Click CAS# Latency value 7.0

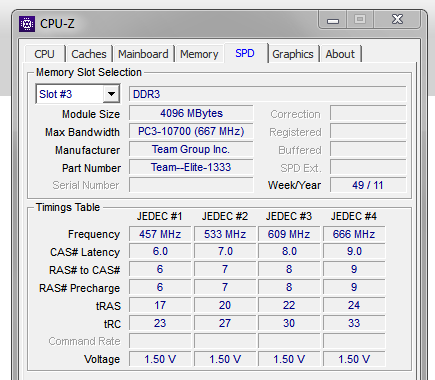[x=225, y=251]
